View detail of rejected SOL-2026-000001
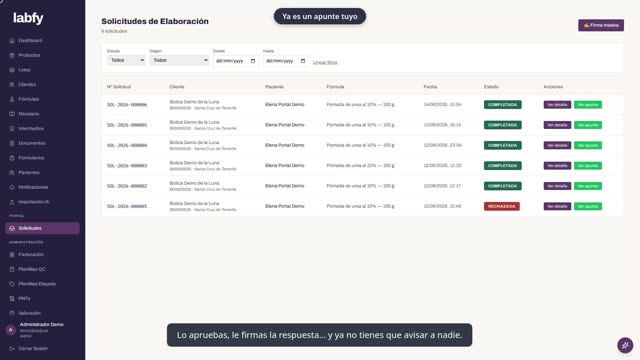The width and height of the screenshot is (640, 360). pos(557,207)
